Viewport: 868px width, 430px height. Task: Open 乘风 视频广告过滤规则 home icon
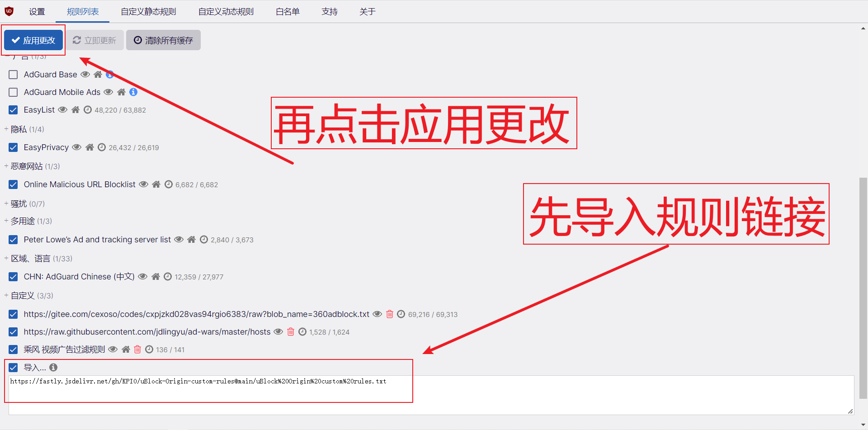126,350
